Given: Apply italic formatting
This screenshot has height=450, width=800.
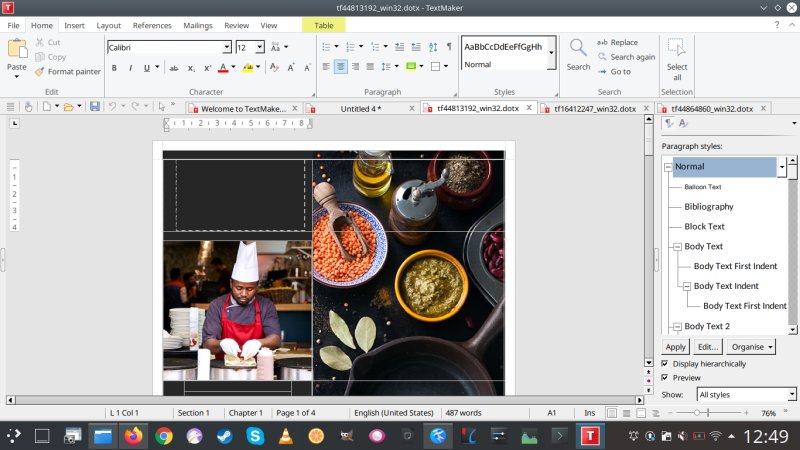Looking at the screenshot, I should (131, 68).
